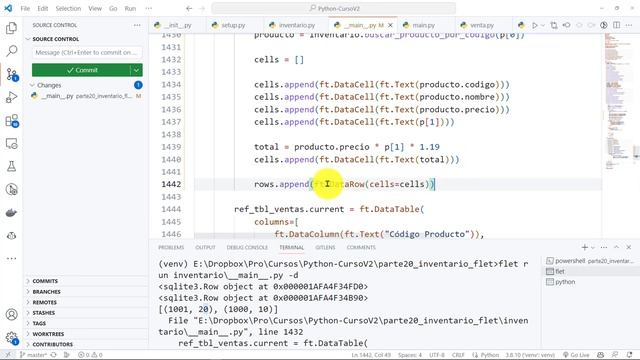The image size is (640, 360).
Task: Create a new terminal with plus
Action: pyautogui.click(x=584, y=247)
